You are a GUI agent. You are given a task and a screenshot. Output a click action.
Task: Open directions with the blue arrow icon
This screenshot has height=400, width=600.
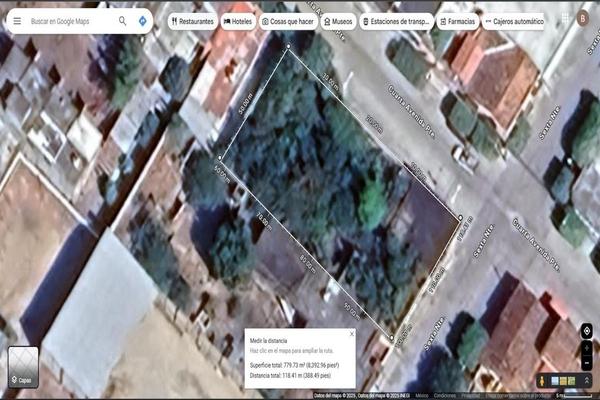[144, 20]
